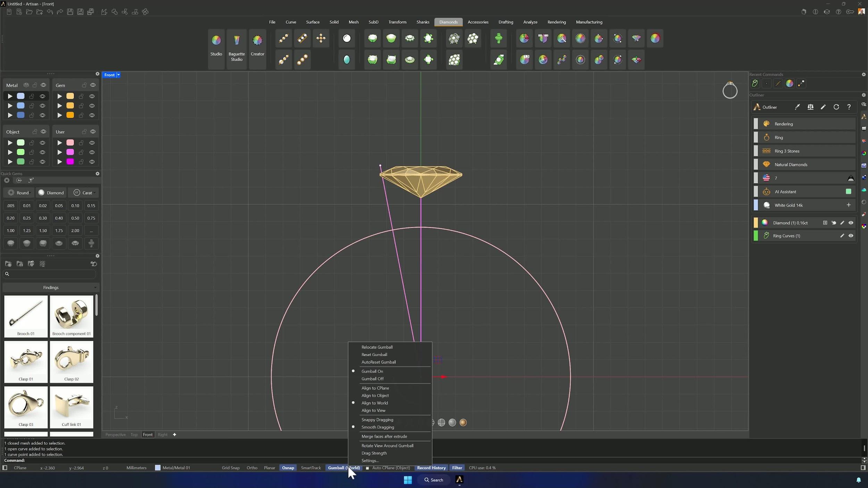Click the first Metal blue color swatch
Viewport: 868px width, 488px height.
(x=21, y=96)
